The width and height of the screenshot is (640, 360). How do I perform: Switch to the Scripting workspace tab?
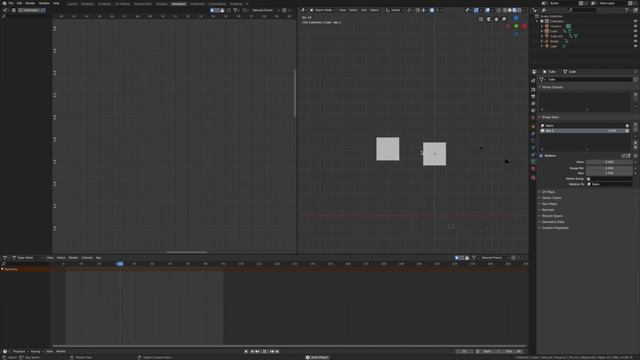tap(236, 4)
